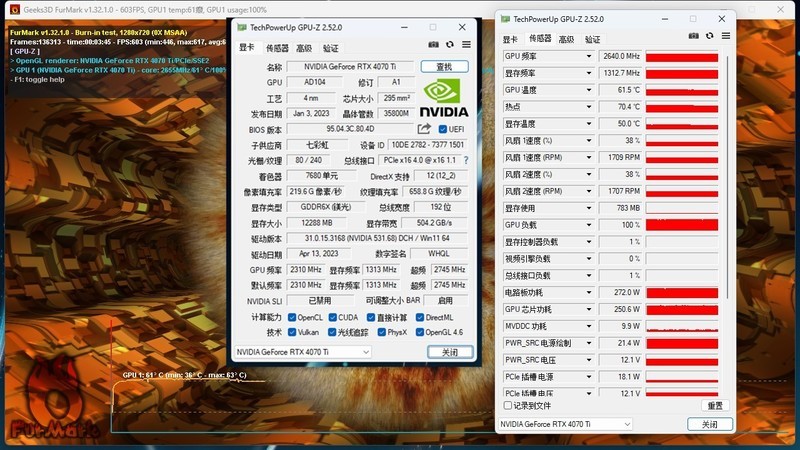Click the screenshot camera icon in left GPU-Z window
Image resolution: width=800 pixels, height=450 pixels.
(433, 45)
